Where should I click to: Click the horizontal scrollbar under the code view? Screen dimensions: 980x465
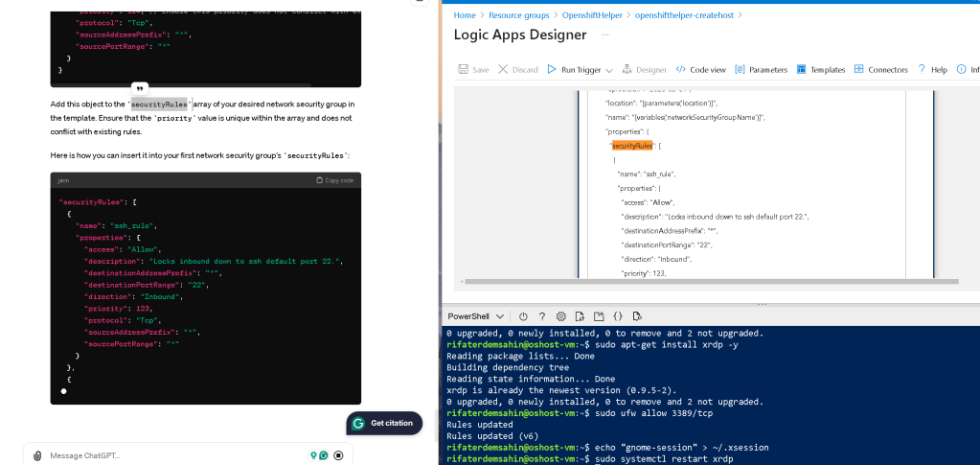tap(712, 282)
